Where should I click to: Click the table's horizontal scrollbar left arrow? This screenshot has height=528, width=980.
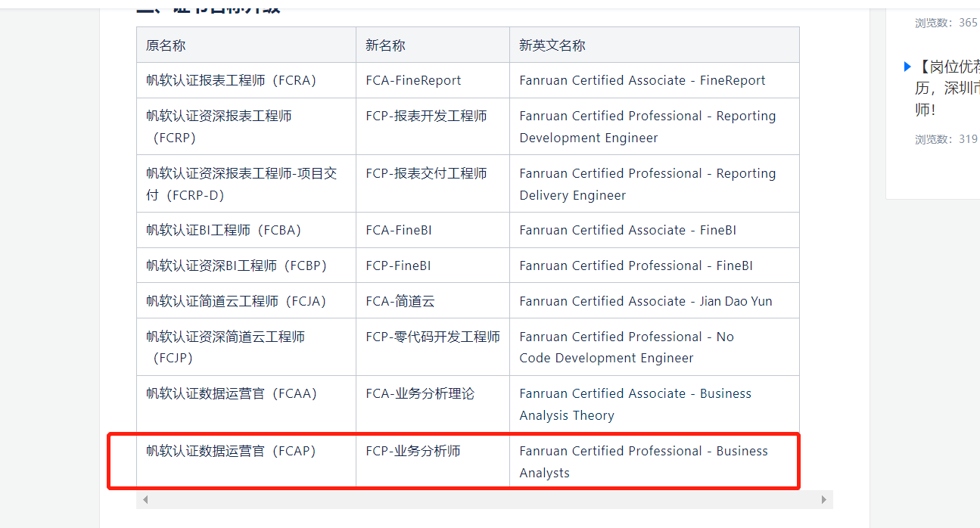pos(145,500)
